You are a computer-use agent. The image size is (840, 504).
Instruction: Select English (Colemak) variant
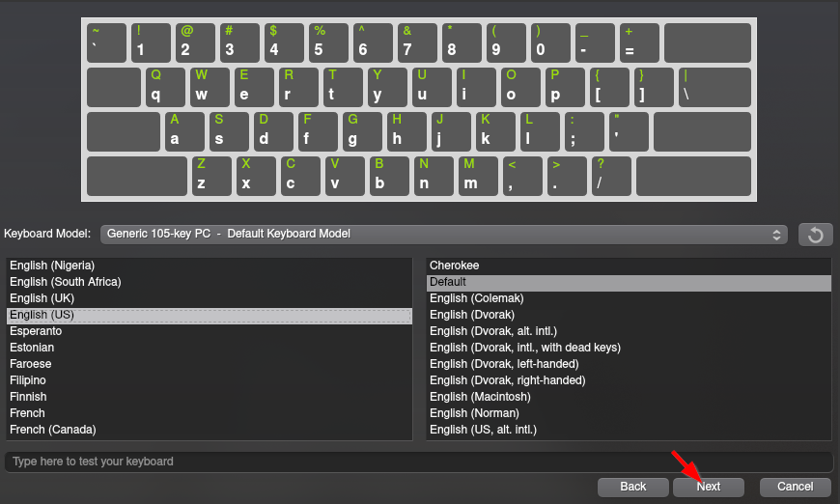[x=629, y=298]
